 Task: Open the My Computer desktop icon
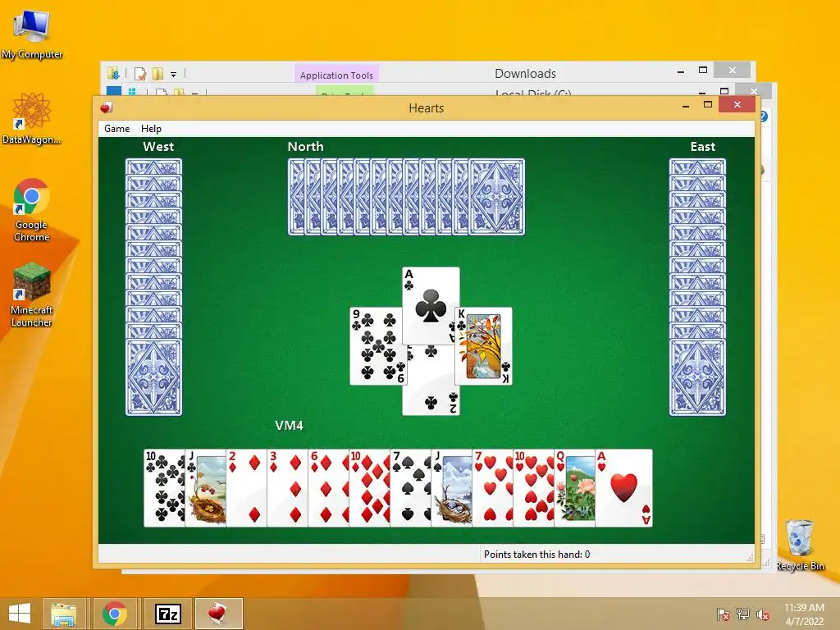pos(32,33)
